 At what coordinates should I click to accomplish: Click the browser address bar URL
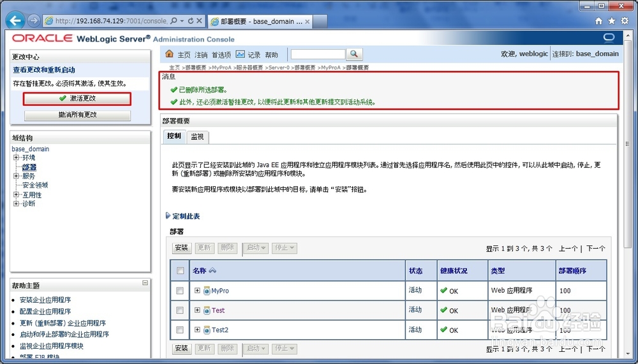click(111, 21)
